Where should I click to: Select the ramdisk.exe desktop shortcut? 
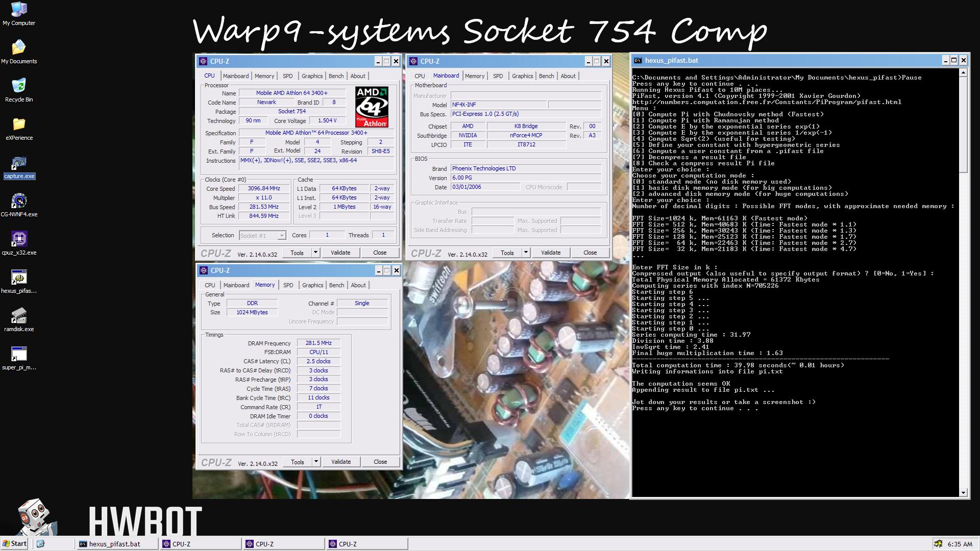(19, 320)
